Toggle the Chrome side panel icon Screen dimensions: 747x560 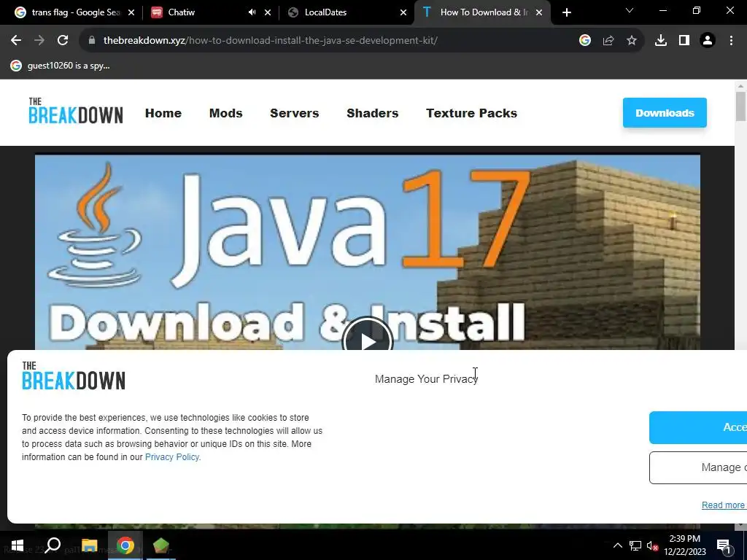point(684,41)
